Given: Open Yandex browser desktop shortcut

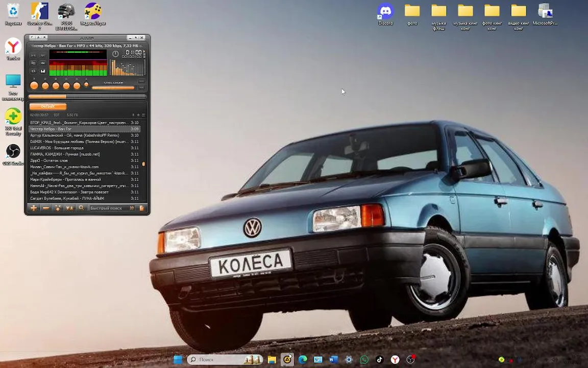Looking at the screenshot, I should click(x=13, y=49).
